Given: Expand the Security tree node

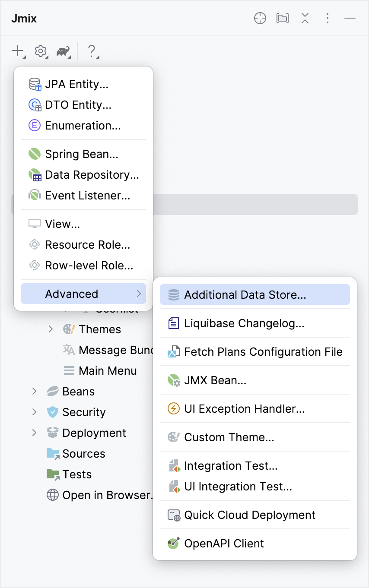Looking at the screenshot, I should coord(35,412).
